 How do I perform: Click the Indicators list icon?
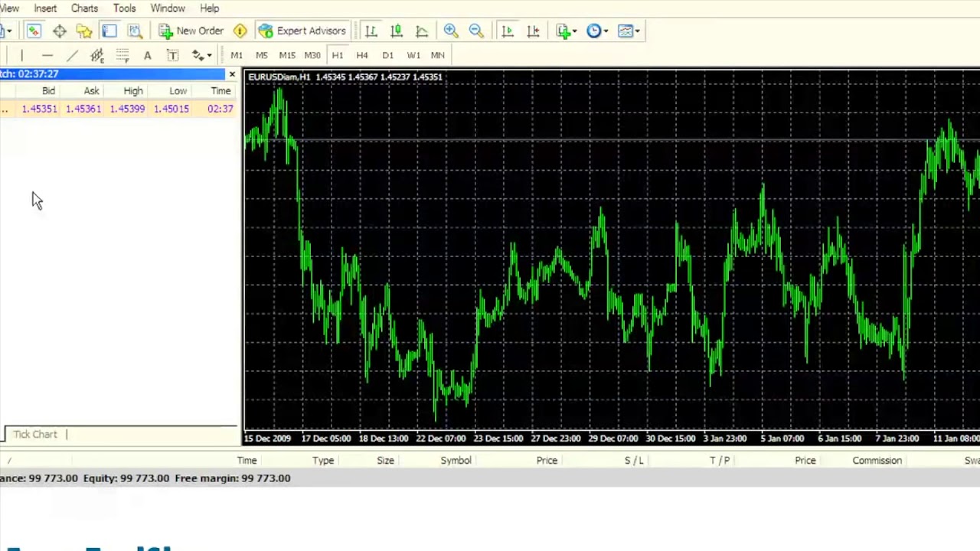click(x=563, y=31)
